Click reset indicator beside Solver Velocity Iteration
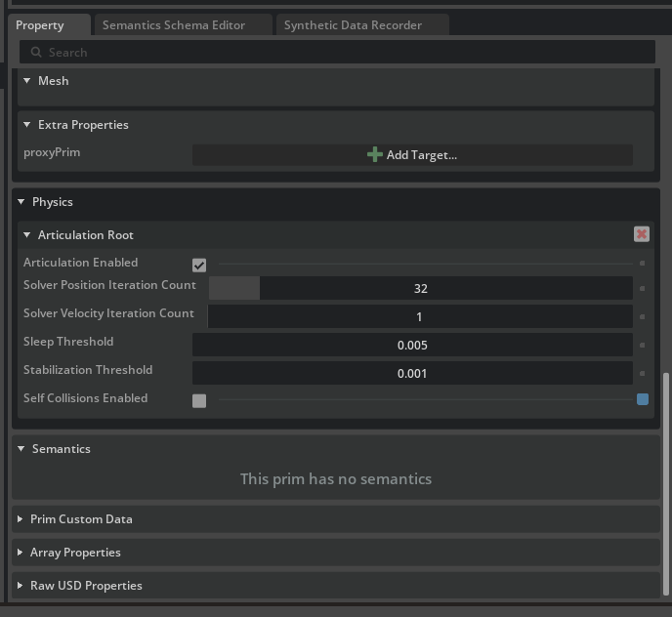 tap(642, 317)
